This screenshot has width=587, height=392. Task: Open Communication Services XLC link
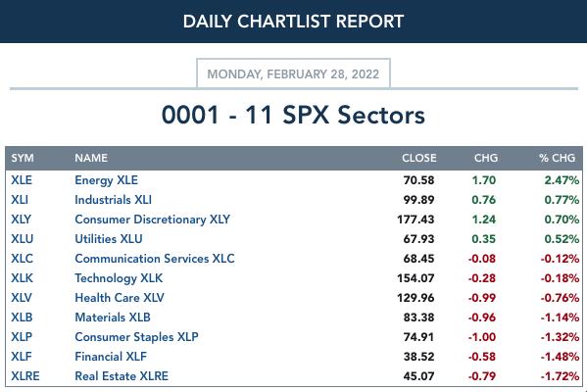155,259
